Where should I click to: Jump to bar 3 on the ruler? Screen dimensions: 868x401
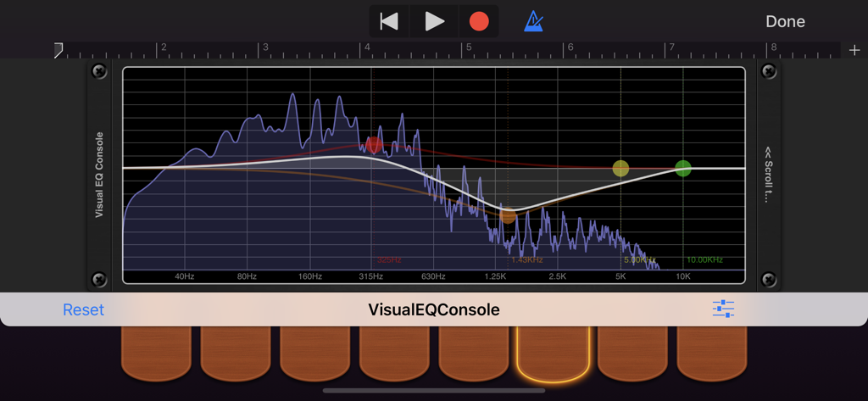265,47
